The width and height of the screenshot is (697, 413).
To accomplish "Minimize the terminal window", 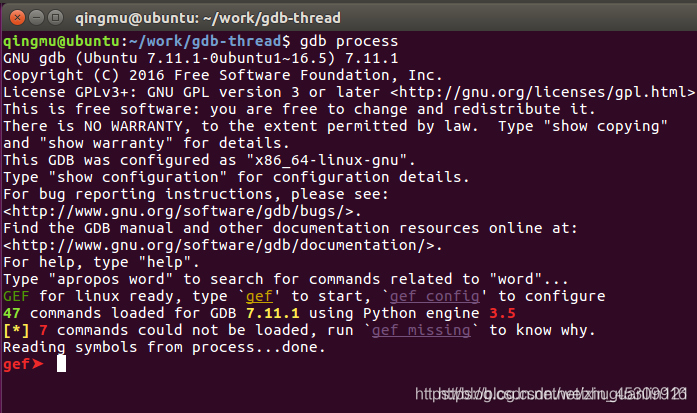I will tap(36, 18).
